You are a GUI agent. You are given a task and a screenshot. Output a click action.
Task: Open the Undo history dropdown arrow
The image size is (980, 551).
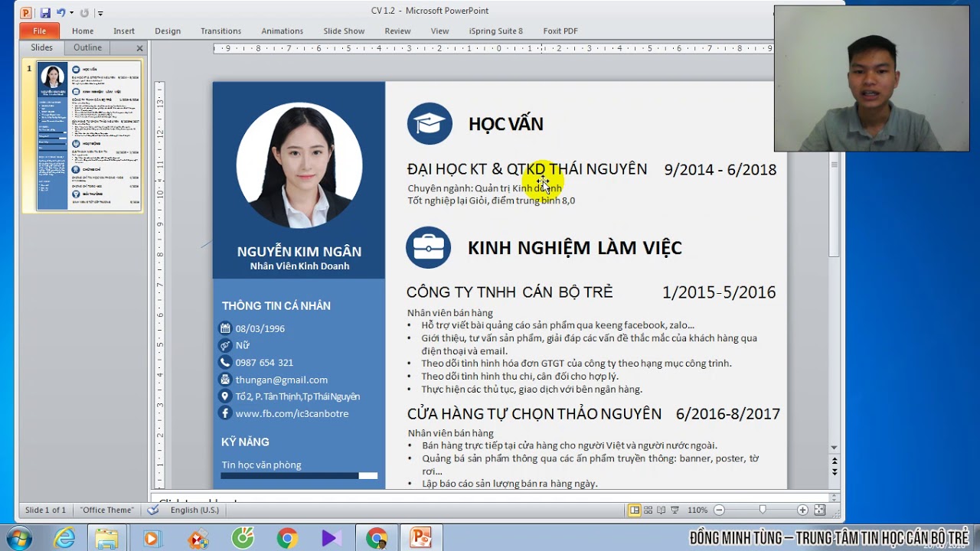pyautogui.click(x=71, y=13)
